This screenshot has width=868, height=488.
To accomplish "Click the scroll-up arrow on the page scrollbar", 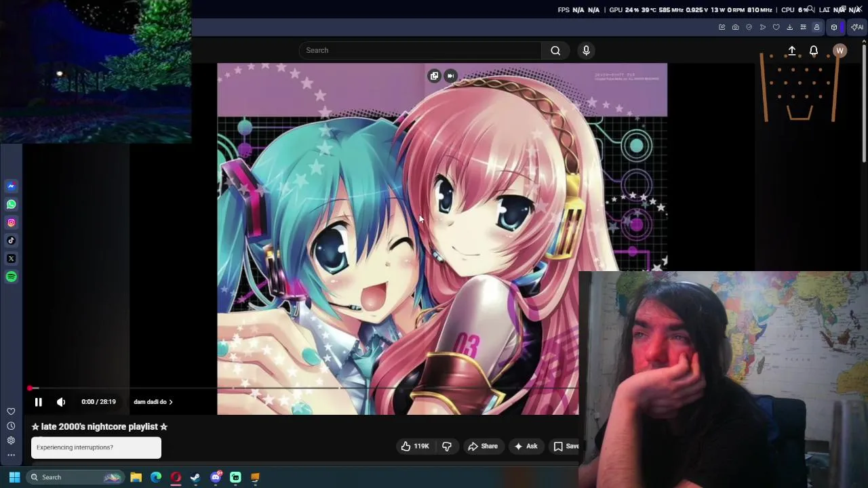I will 864,42.
